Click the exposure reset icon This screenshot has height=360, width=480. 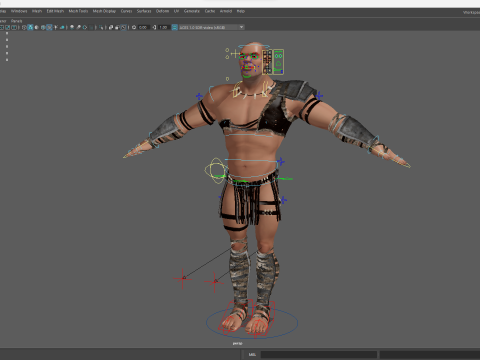134,27
